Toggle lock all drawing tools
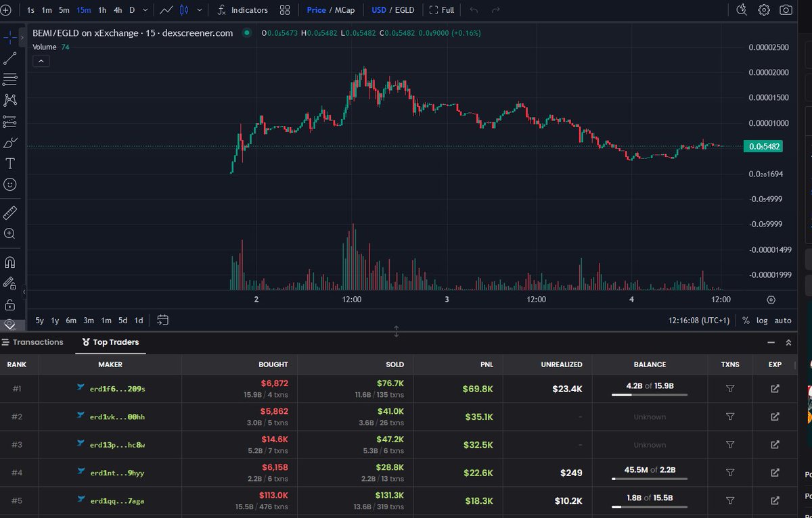The height and width of the screenshot is (518, 812). 10,304
